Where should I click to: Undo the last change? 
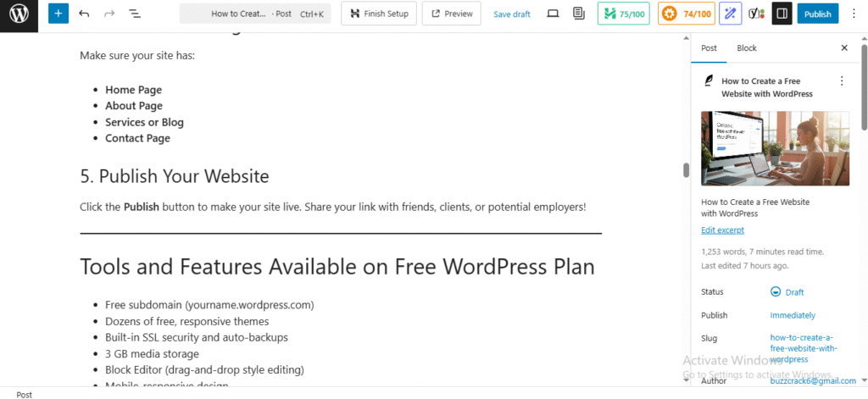pyautogui.click(x=84, y=14)
